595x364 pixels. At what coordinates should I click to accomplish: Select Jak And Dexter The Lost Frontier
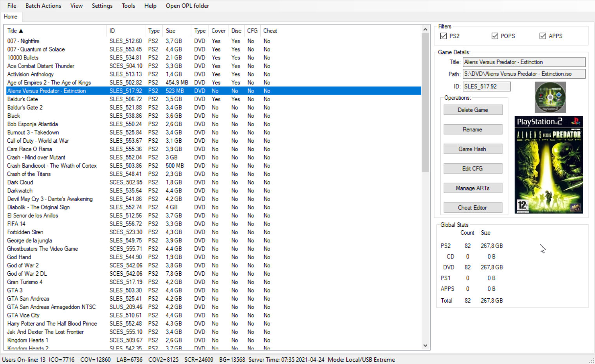[213, 332]
